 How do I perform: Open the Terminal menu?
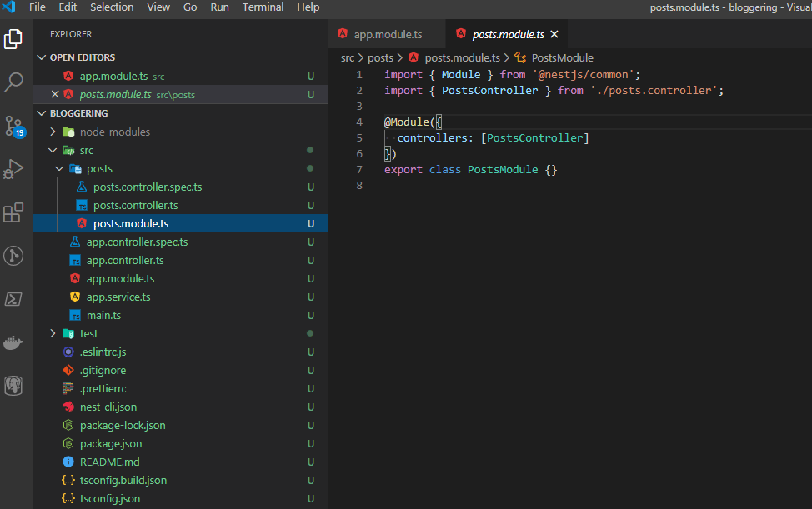click(x=263, y=7)
